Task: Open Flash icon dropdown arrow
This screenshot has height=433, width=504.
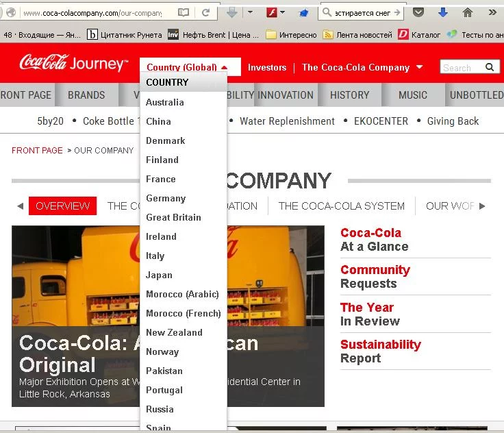Action: pyautogui.click(x=282, y=12)
